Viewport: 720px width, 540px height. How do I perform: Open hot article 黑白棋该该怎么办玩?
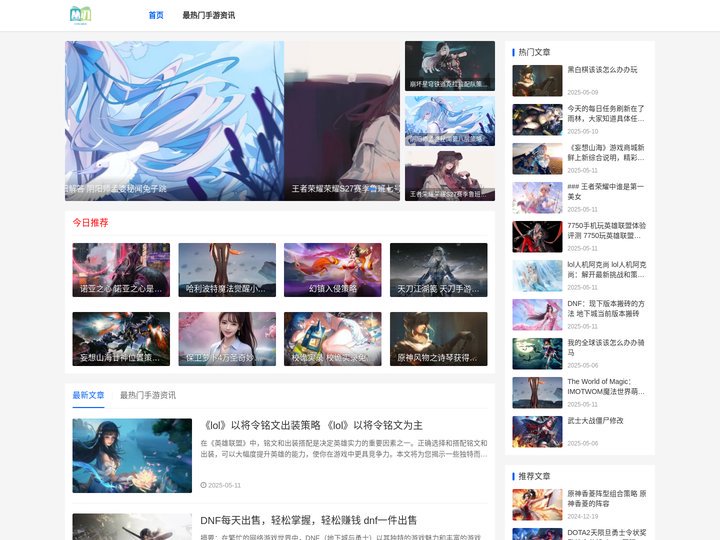tap(602, 70)
